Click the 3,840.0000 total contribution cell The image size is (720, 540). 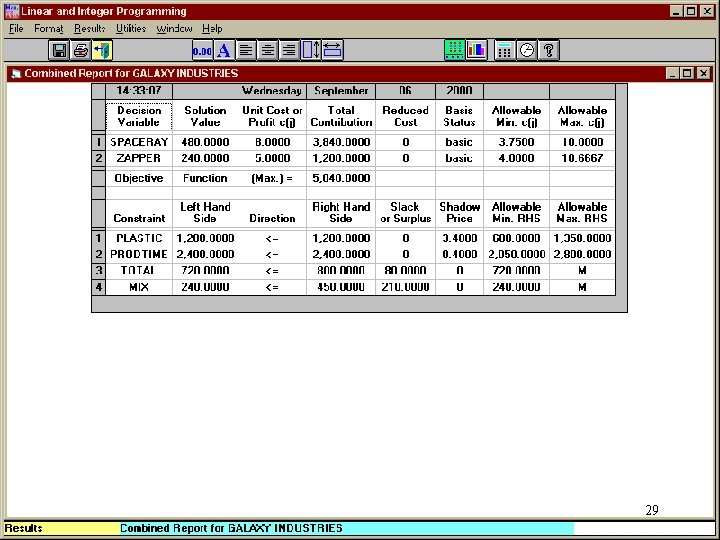(341, 142)
